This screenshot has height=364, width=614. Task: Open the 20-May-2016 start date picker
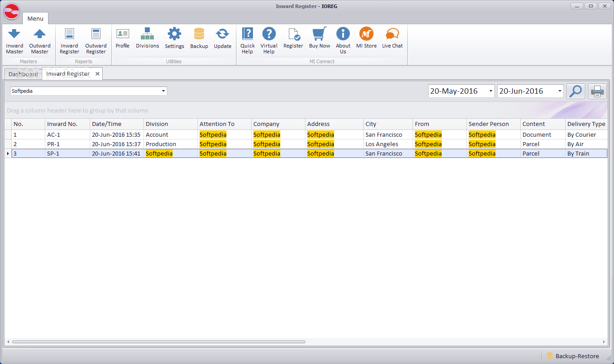(491, 91)
